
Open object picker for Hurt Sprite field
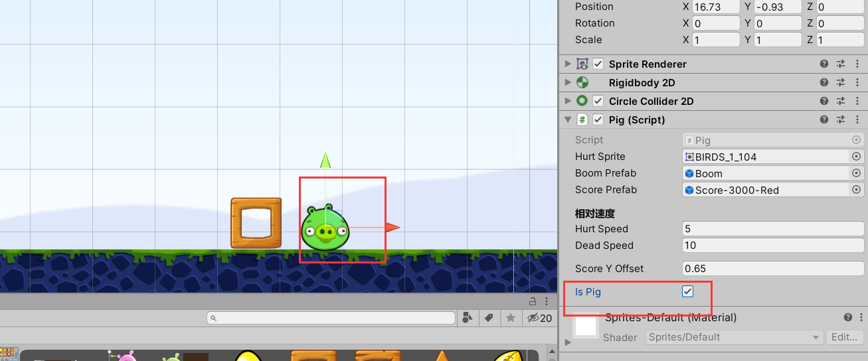point(856,157)
